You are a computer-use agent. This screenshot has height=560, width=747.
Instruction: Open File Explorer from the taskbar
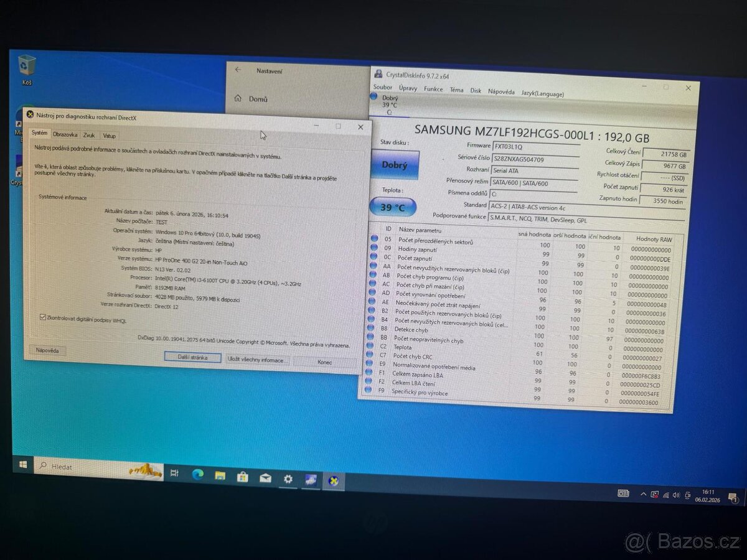[220, 475]
